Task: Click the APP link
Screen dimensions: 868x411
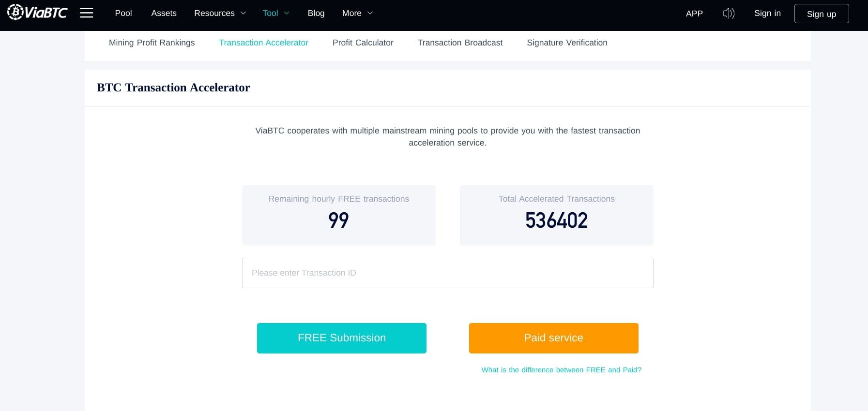Action: 694,14
